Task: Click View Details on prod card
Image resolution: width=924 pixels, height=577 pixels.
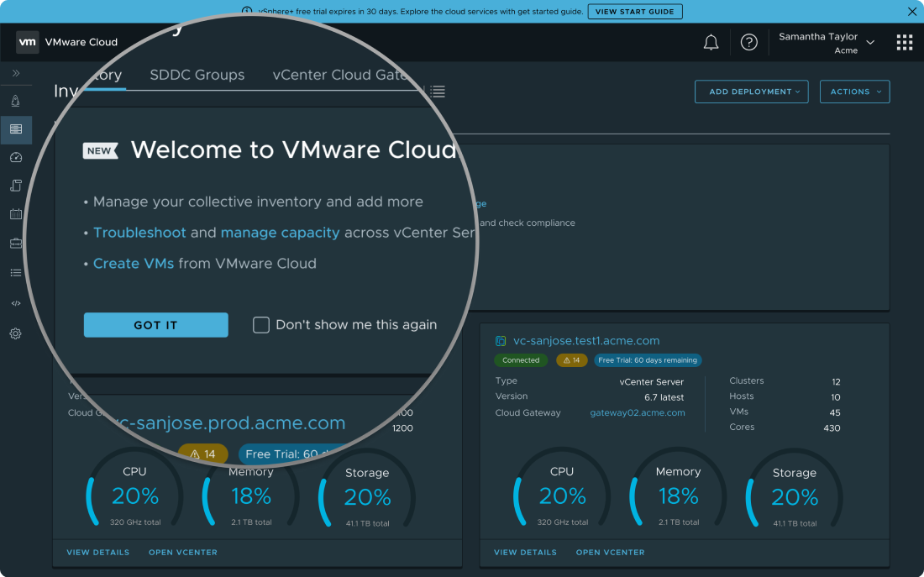Action: (97, 553)
